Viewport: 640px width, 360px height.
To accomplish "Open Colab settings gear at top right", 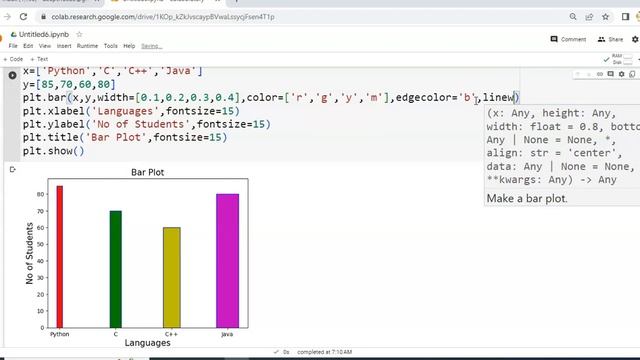I will (635, 39).
